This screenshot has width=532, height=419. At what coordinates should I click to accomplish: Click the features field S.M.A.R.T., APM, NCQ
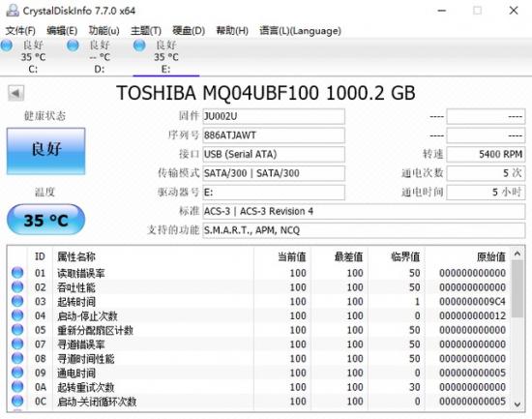click(364, 230)
